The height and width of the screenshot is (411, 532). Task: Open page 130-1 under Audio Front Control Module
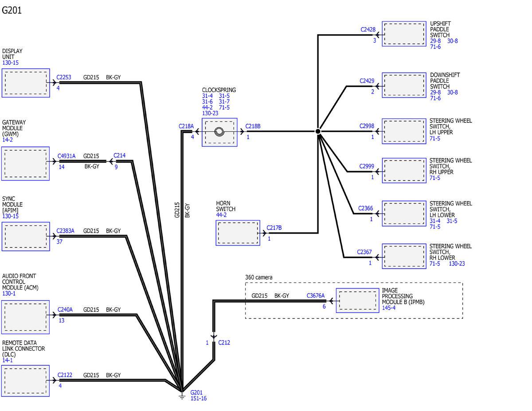(x=9, y=294)
